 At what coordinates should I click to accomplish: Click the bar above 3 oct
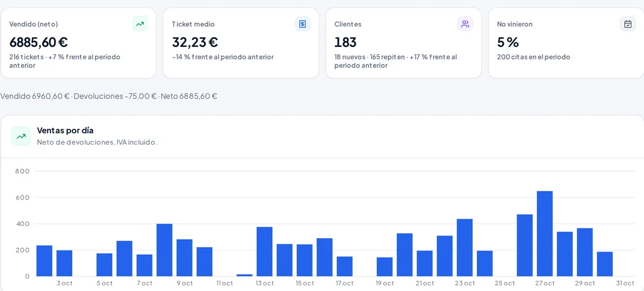64,263
